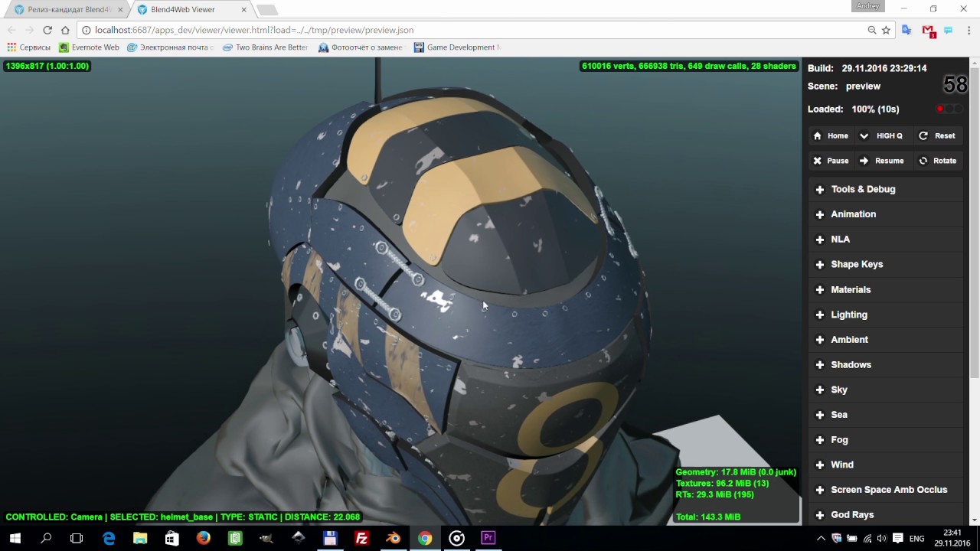This screenshot has width=980, height=551.
Task: Launch Microsoft Edge from the taskbar
Action: [109, 538]
